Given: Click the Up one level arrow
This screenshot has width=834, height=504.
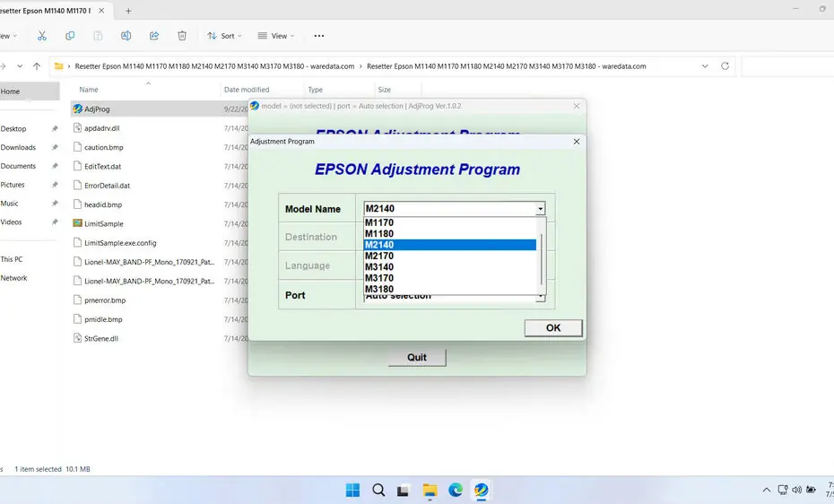Looking at the screenshot, I should click(x=37, y=66).
